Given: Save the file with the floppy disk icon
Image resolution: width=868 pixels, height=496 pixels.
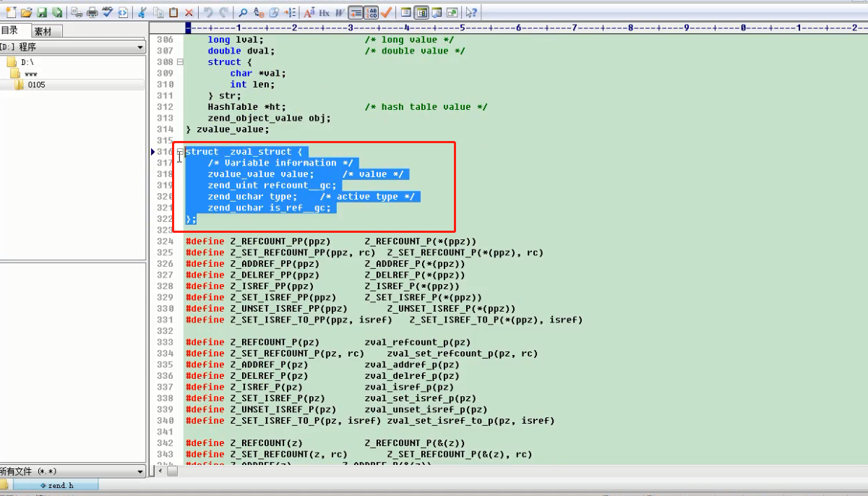Looking at the screenshot, I should click(x=42, y=12).
